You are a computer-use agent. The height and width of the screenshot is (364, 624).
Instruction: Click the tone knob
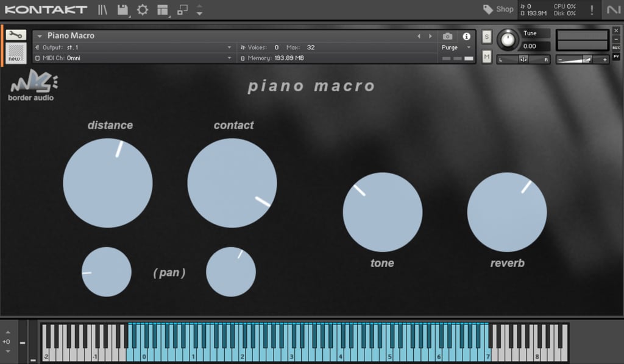[383, 212]
